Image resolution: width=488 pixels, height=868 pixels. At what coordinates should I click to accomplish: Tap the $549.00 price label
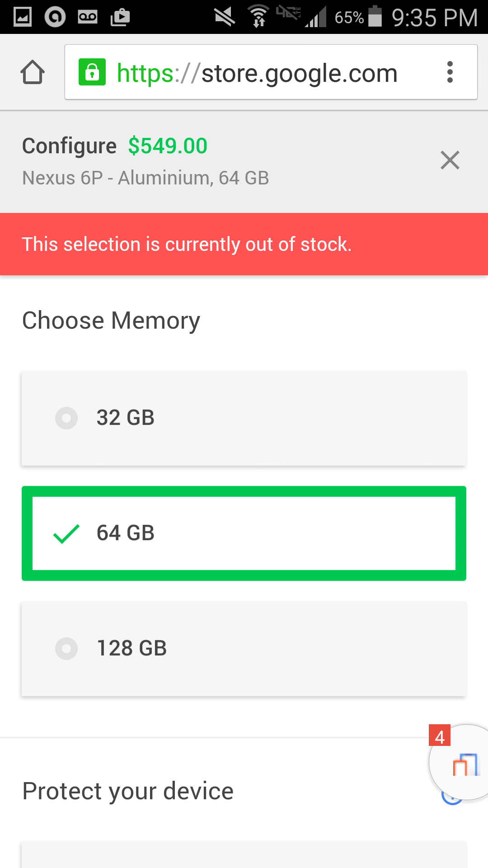click(168, 146)
